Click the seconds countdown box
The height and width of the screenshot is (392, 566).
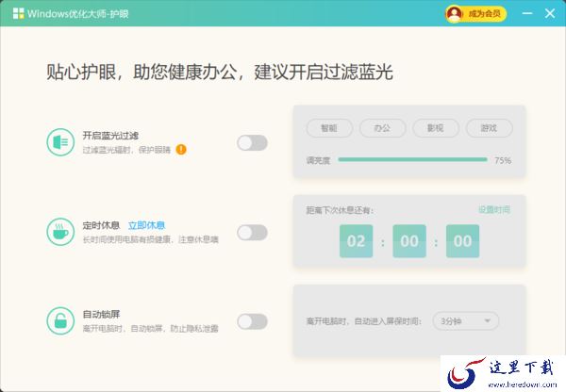pyautogui.click(x=462, y=241)
